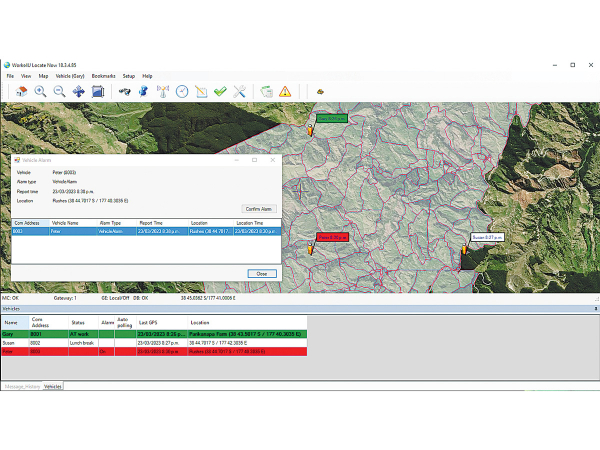Click the antenna tower polling icon

pos(163,91)
